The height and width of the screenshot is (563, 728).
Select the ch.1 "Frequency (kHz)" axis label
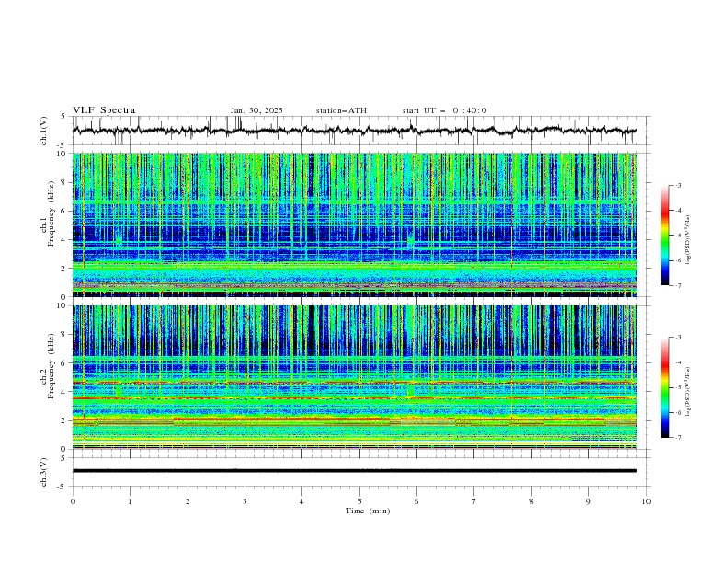[x=51, y=212]
